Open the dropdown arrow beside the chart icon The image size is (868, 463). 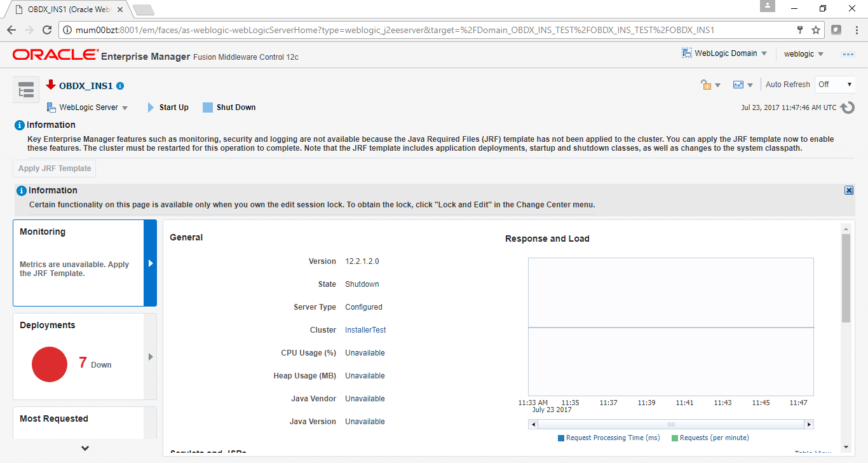750,85
